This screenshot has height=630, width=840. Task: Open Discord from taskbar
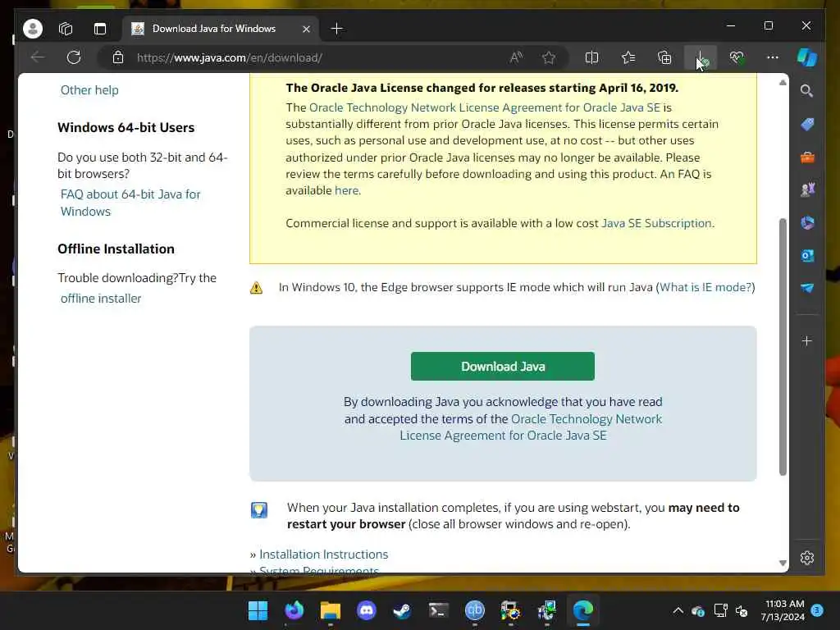[x=367, y=610]
